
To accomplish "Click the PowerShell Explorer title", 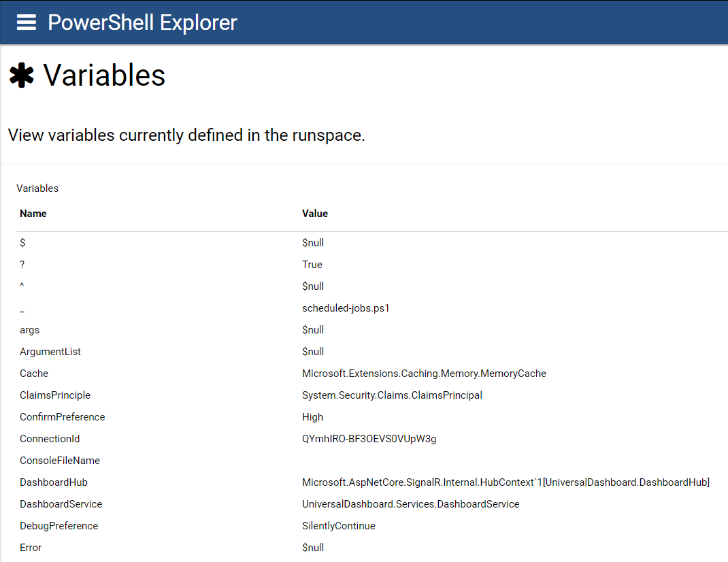I will (142, 22).
